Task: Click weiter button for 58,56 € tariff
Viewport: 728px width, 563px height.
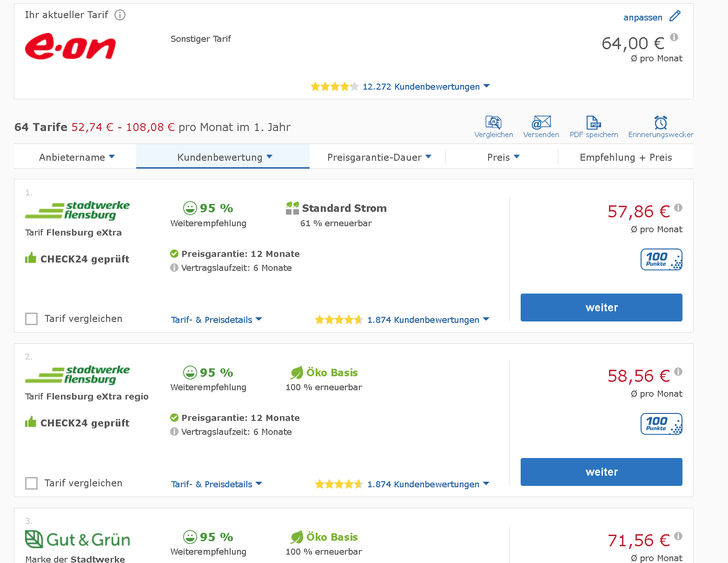Action: [x=601, y=472]
